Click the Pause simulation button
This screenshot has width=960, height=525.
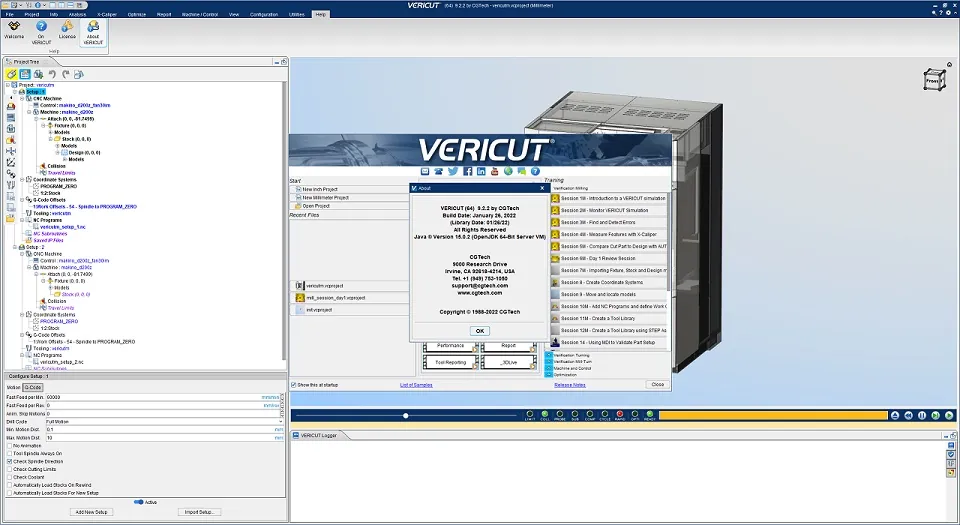[x=922, y=415]
